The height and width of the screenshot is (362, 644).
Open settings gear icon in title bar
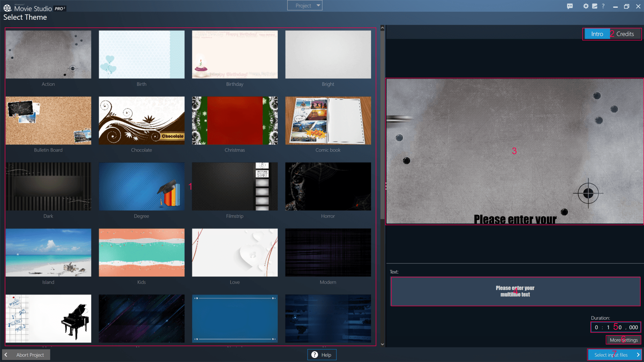586,6
